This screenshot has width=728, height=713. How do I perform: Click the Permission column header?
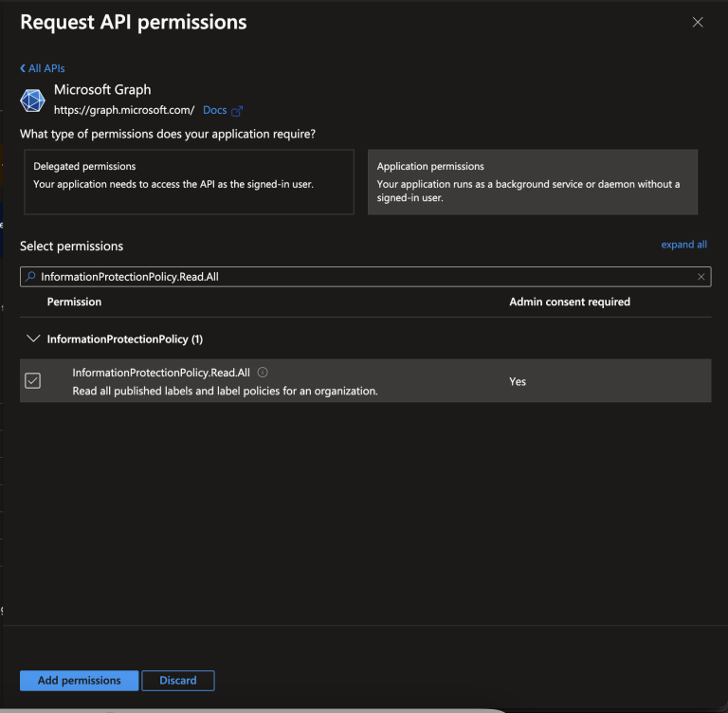pos(74,302)
